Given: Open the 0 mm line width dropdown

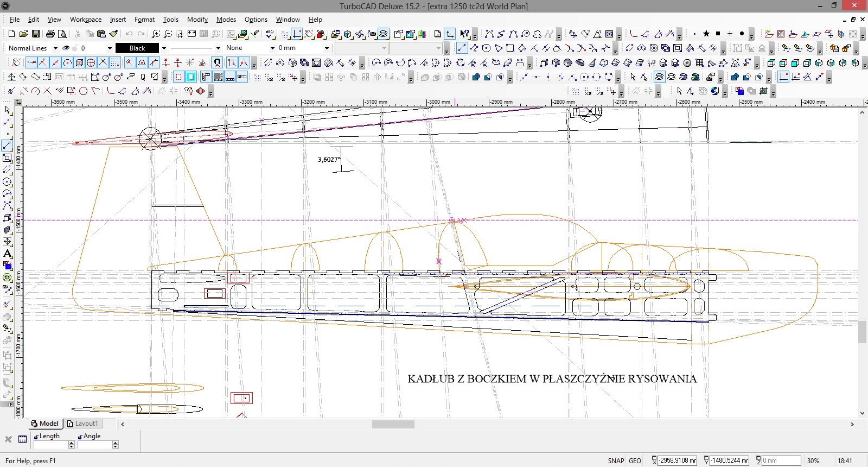Looking at the screenshot, I should point(327,48).
